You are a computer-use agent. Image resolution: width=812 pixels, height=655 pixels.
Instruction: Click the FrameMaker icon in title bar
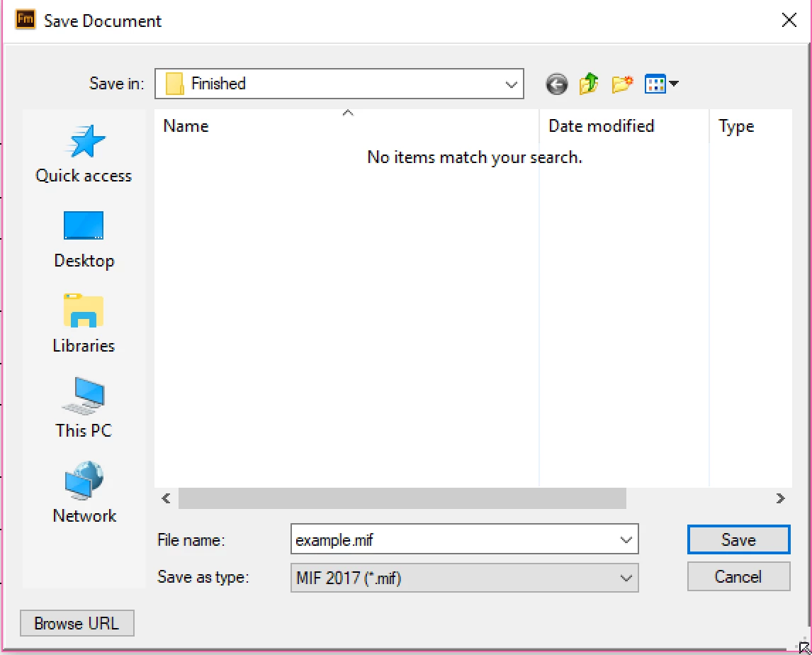pos(26,21)
